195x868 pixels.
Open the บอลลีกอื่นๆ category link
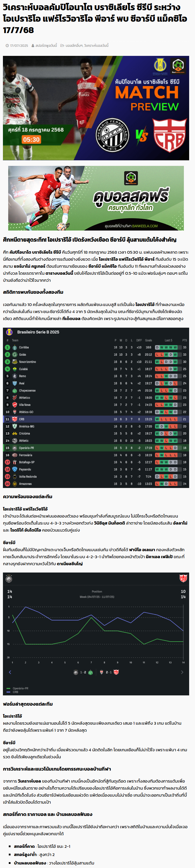(74, 45)
